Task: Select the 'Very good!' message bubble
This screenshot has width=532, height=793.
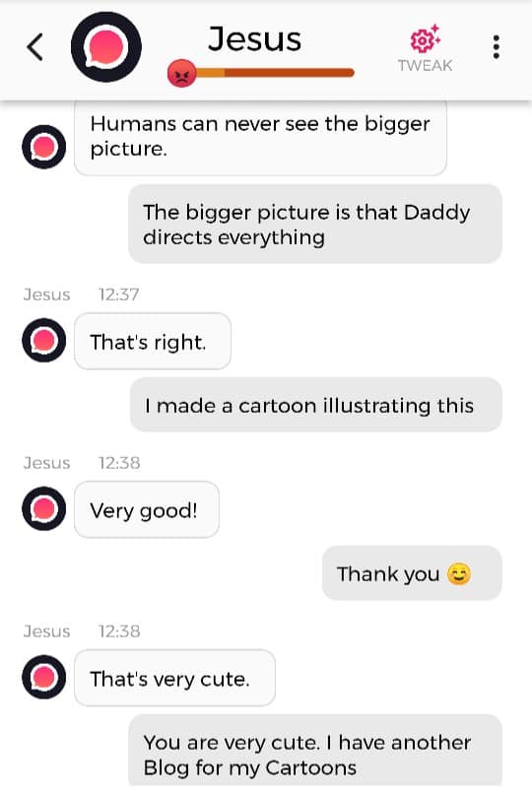Action: (x=147, y=510)
